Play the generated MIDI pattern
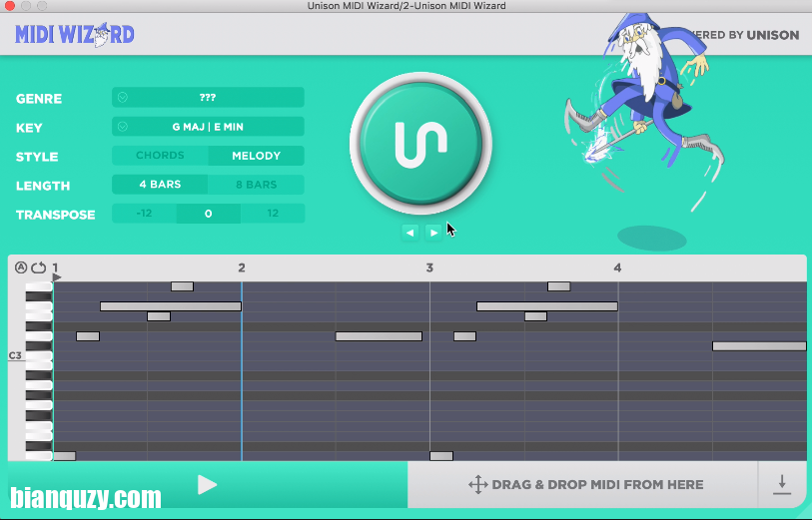 pos(207,485)
